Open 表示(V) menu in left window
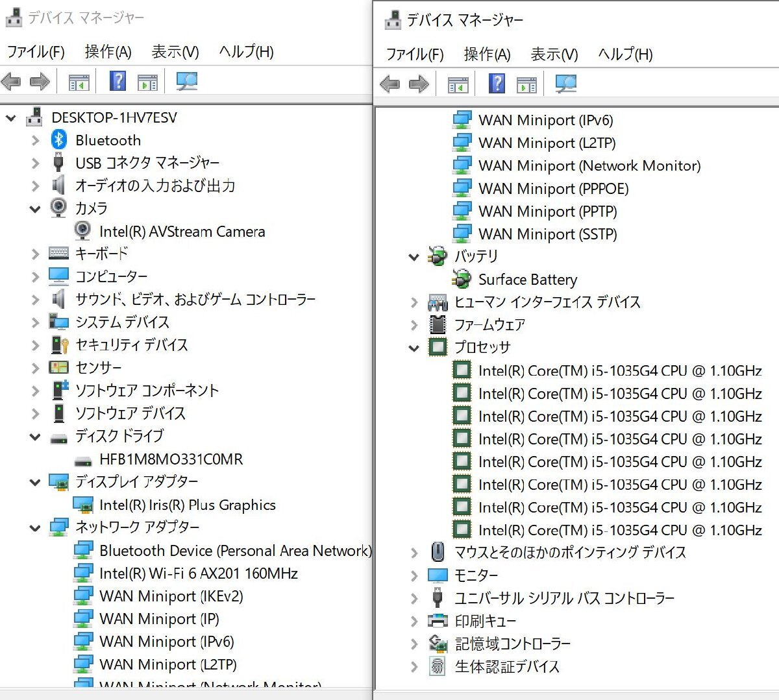 click(175, 51)
